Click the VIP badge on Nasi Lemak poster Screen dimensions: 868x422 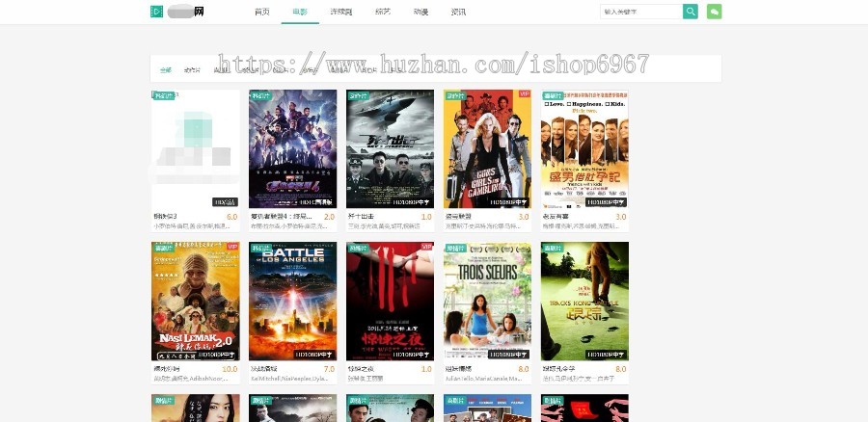(x=233, y=246)
